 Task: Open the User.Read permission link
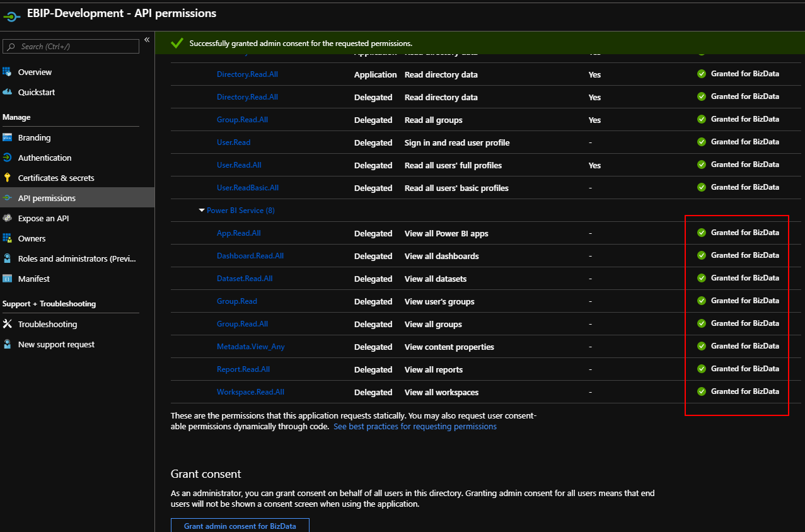233,142
